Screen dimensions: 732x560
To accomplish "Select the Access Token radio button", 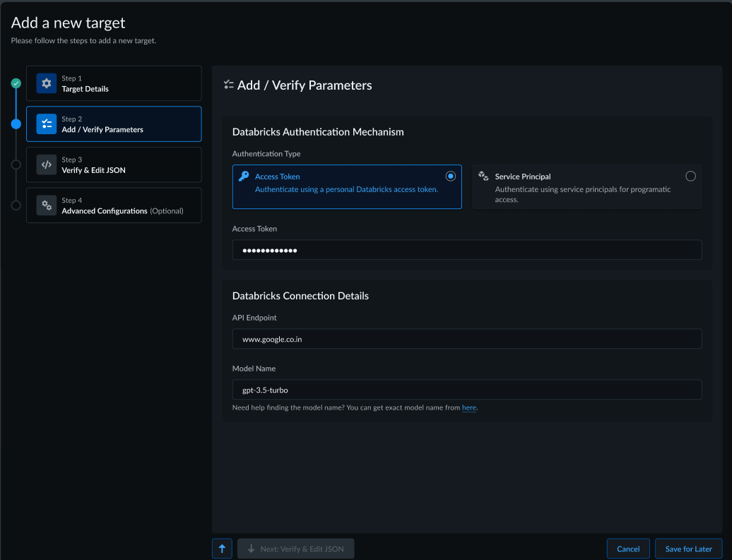I will (451, 176).
